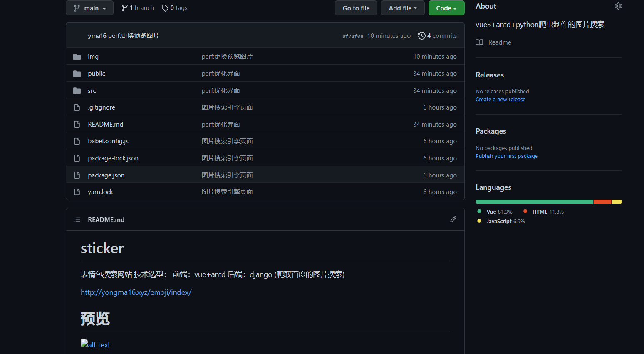Click the HTML 11.8% language entry

(543, 212)
